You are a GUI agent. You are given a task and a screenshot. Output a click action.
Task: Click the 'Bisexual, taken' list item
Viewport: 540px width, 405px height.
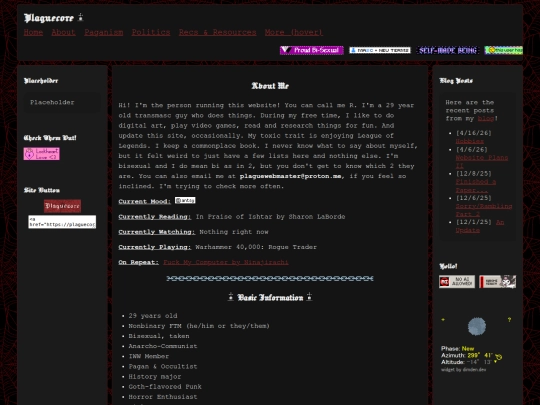tap(159, 336)
